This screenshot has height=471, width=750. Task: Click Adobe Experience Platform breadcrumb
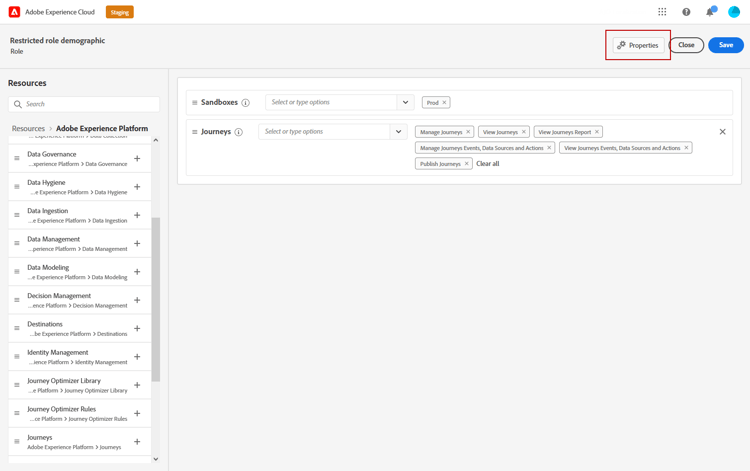pyautogui.click(x=102, y=129)
